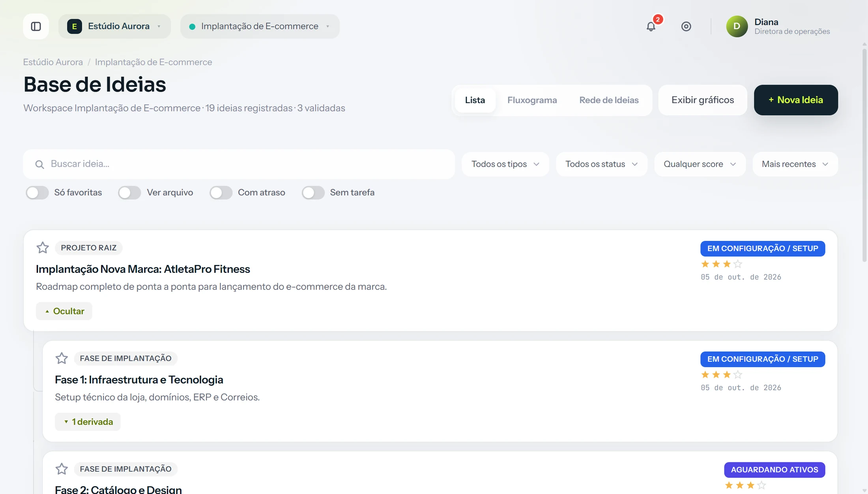This screenshot has width=868, height=494.
Task: Expand 1 derivada under Fase 1
Action: tap(88, 422)
